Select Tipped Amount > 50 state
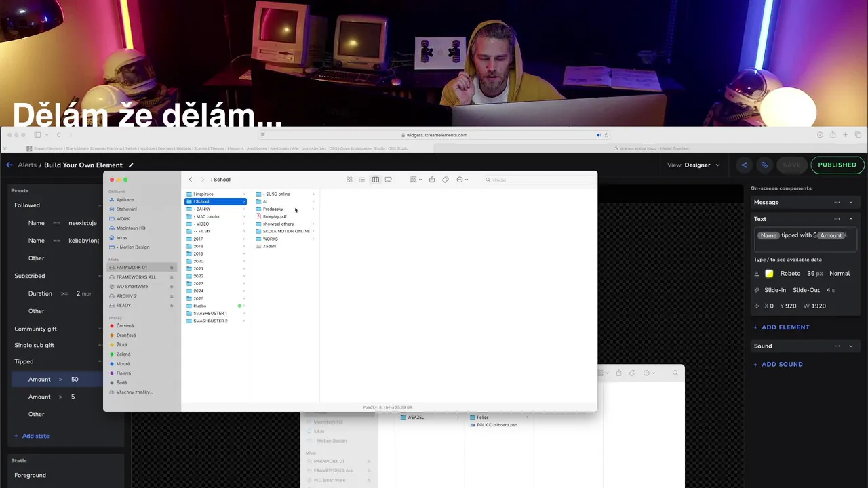The height and width of the screenshot is (488, 868). [56, 379]
